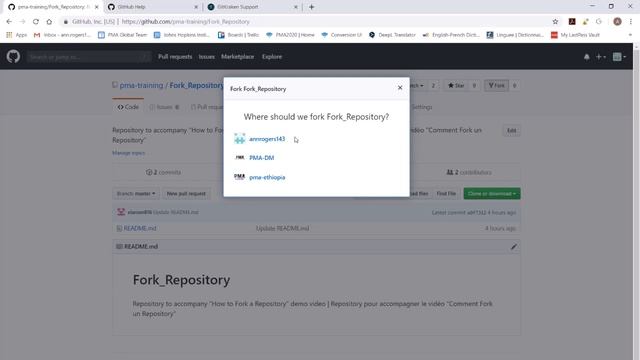Focus the GitHub search box
This screenshot has width=640, height=360.
pos(89,57)
